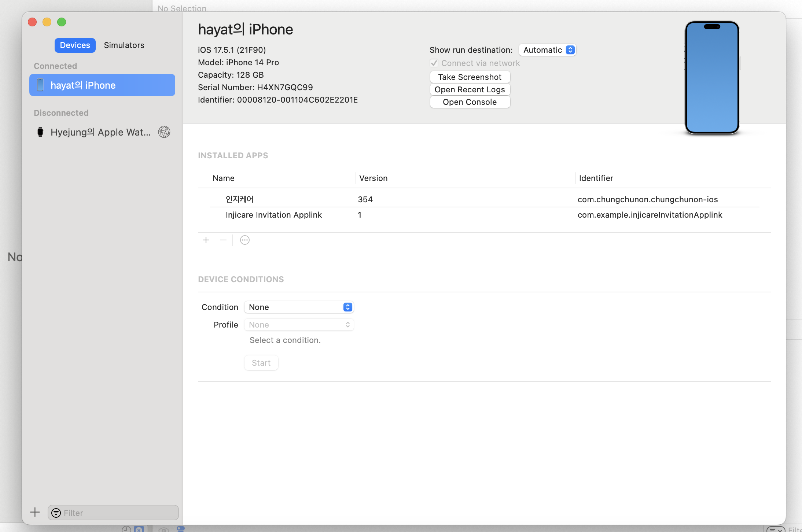Switch to the Devices tab
Screen dimensions: 802x532
[75, 45]
